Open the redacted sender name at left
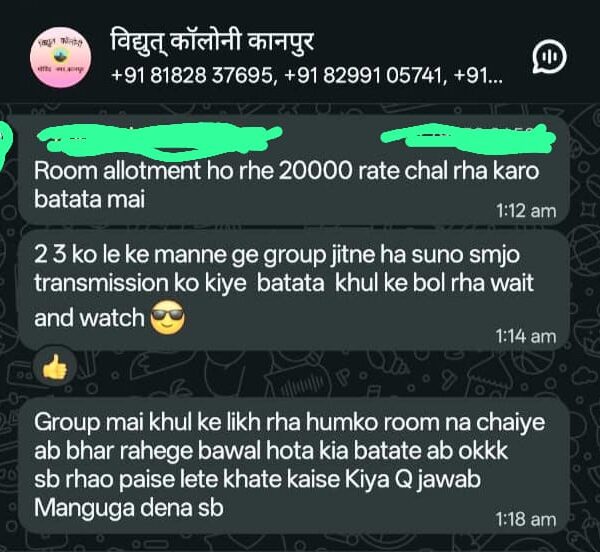600x552 pixels. tap(159, 140)
